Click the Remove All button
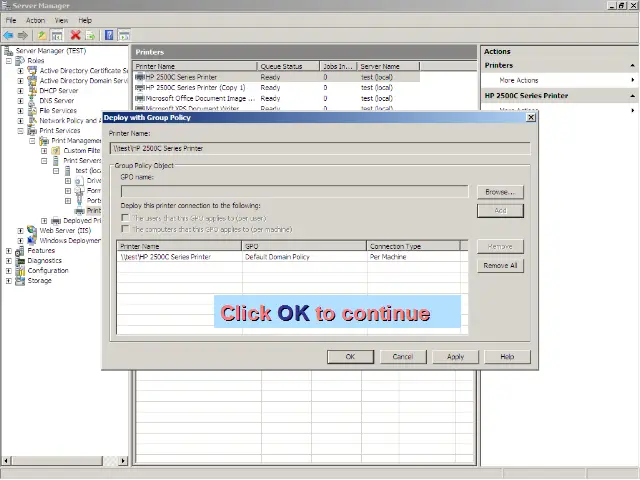640x480 pixels. (x=500, y=265)
